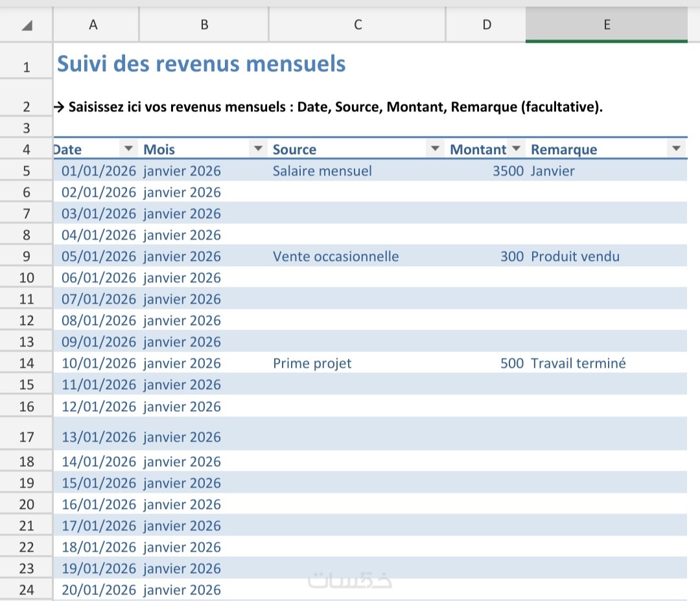Select column E header
Screen dimensions: 700x601
[x=607, y=25]
